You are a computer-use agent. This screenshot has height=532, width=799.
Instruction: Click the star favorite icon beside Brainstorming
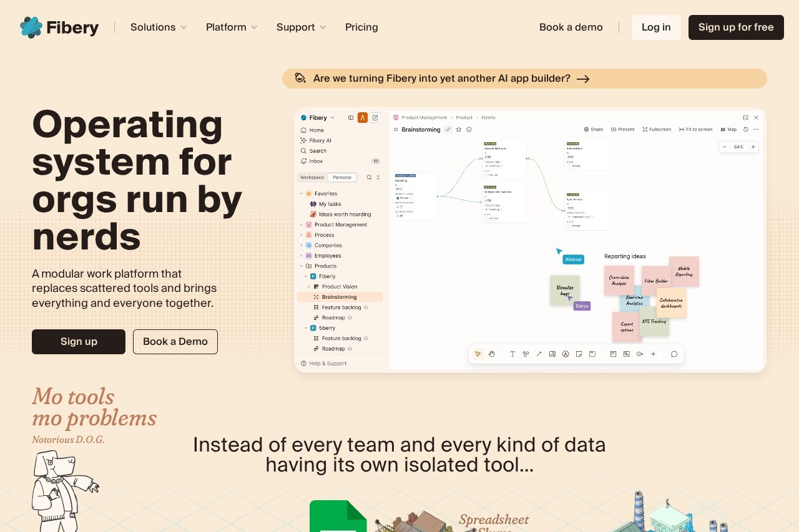[459, 129]
